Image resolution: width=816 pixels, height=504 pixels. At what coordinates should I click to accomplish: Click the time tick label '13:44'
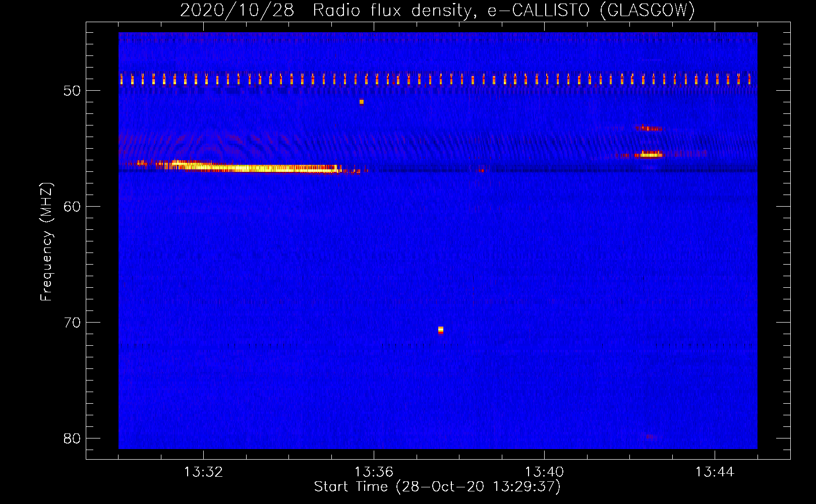[x=715, y=472]
